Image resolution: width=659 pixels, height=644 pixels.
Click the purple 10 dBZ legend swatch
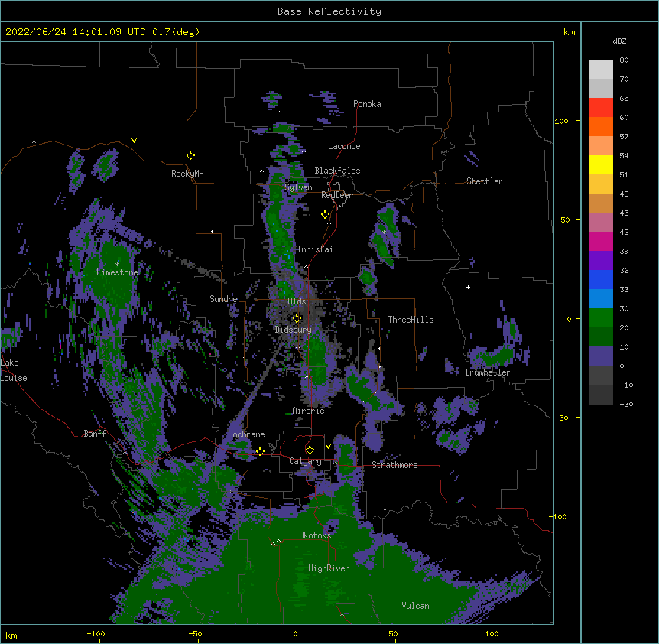pyautogui.click(x=601, y=356)
